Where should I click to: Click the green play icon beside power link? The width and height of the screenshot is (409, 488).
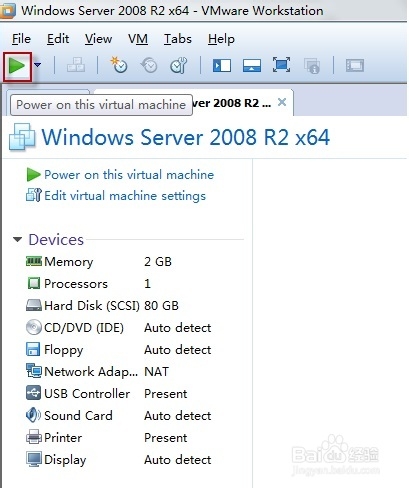pyautogui.click(x=33, y=175)
